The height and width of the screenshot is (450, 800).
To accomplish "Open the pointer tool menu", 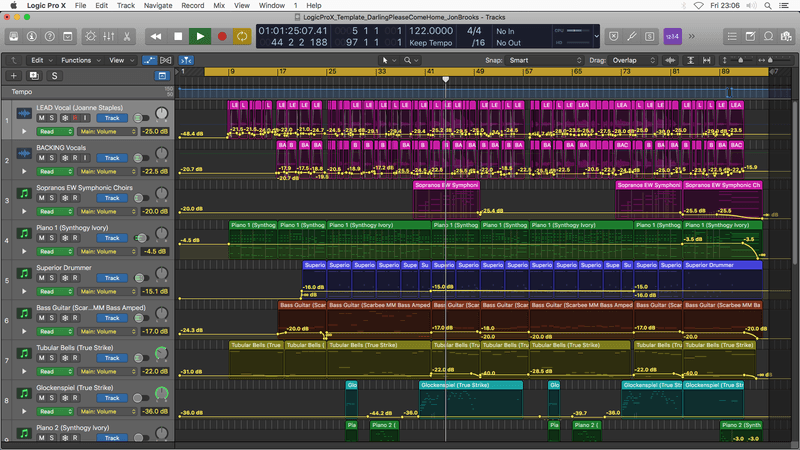I will [x=389, y=60].
